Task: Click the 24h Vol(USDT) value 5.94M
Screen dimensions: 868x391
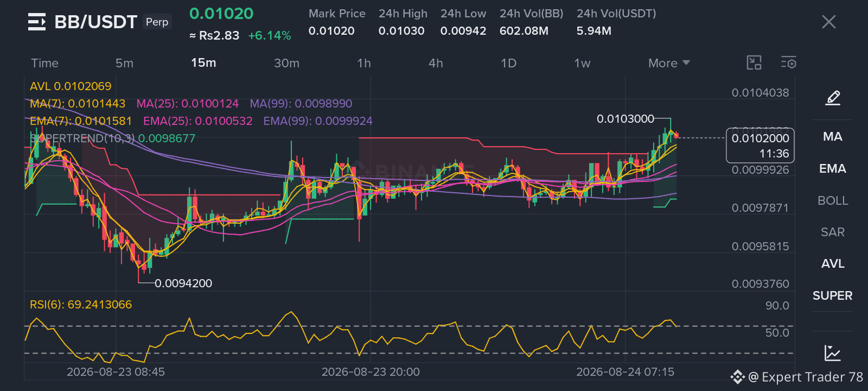Action: (594, 31)
